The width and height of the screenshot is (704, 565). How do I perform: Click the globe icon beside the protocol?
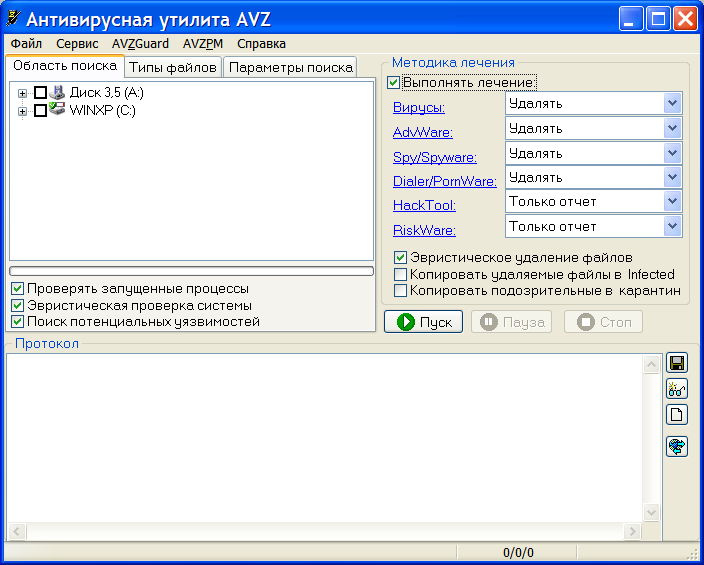click(x=677, y=446)
